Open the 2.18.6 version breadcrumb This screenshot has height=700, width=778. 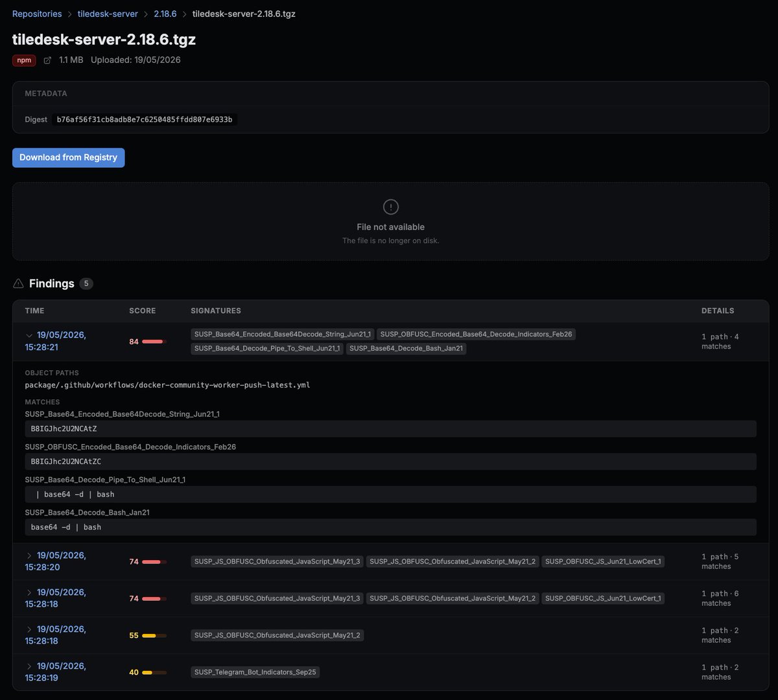165,14
